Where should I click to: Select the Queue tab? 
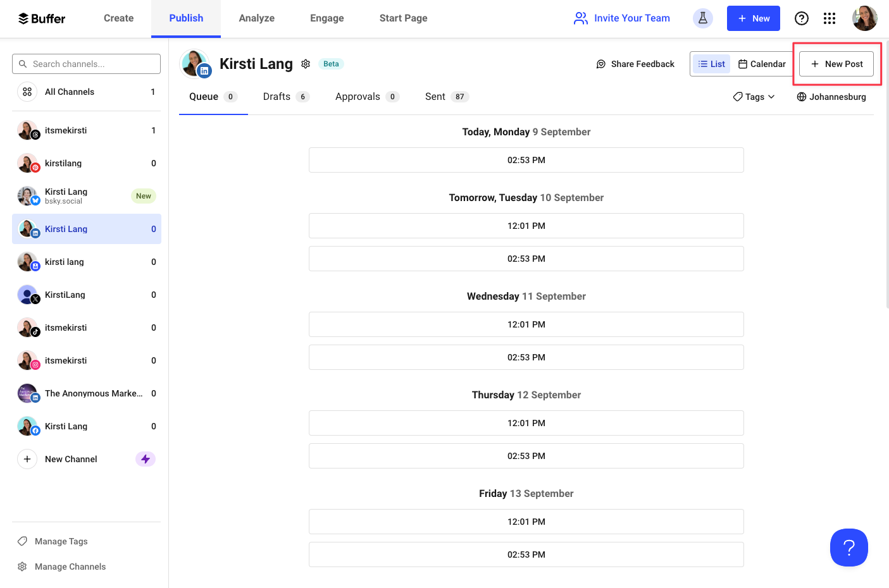(x=213, y=97)
